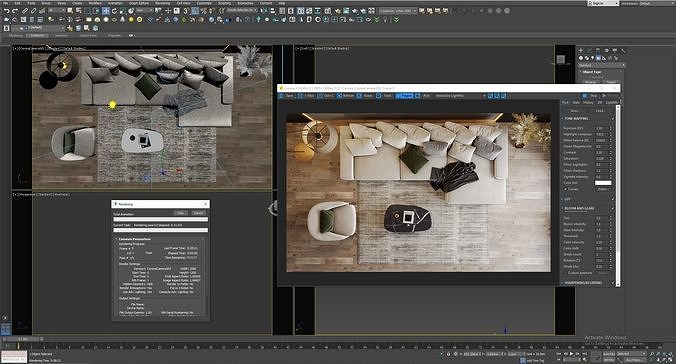The width and height of the screenshot is (676, 364).
Task: Activate the Select and Rotate tool
Action: [x=114, y=10]
